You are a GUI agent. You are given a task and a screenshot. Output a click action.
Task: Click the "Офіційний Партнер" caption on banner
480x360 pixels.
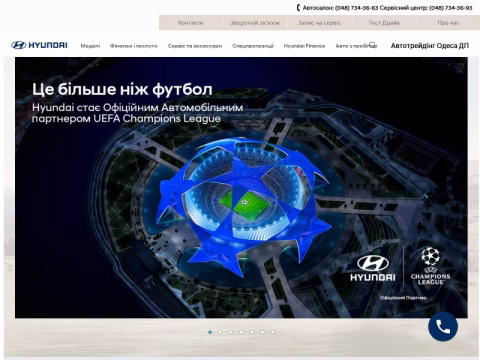pyautogui.click(x=403, y=298)
